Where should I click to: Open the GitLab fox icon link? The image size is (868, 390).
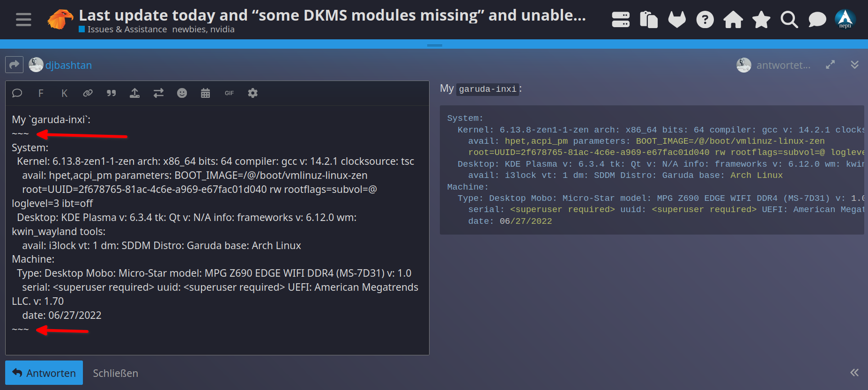click(x=677, y=20)
